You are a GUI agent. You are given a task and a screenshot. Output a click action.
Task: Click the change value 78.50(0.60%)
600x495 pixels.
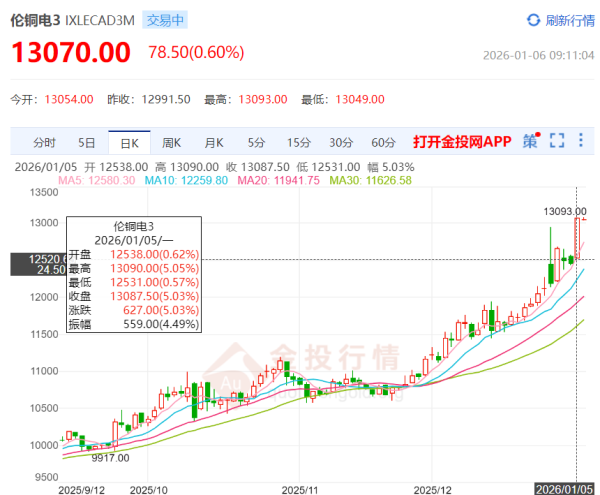click(x=196, y=52)
